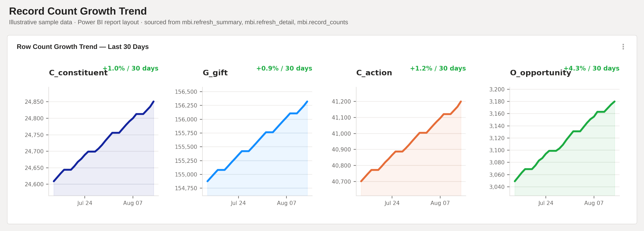Click the Aug 07 date label under C_constituent chart
The height and width of the screenshot is (231, 644).
pyautogui.click(x=133, y=203)
